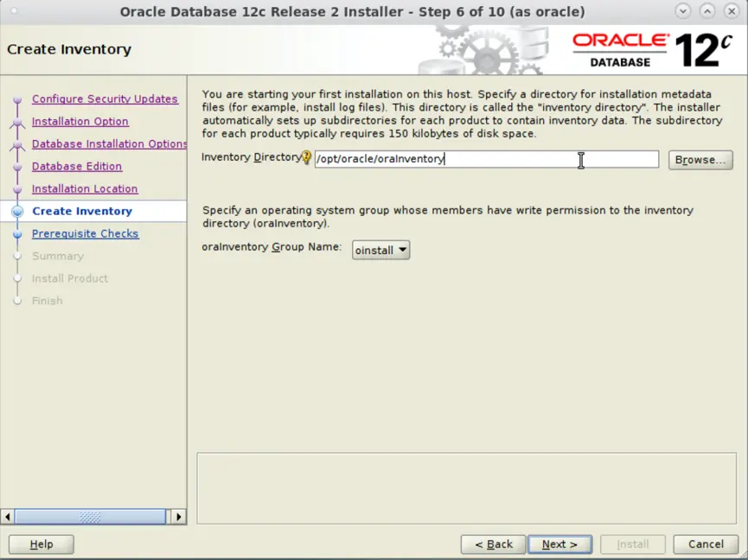
Task: Click the Create Inventory current-step bullet
Action: (17, 211)
